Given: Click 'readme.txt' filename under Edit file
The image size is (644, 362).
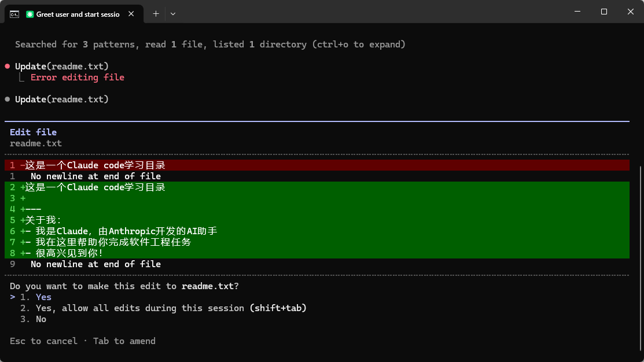Looking at the screenshot, I should (36, 143).
